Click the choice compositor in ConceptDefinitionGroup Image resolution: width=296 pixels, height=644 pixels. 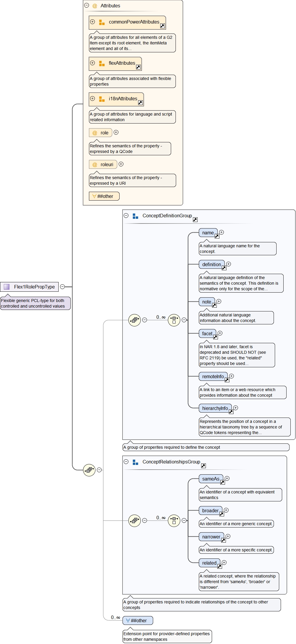click(x=174, y=320)
